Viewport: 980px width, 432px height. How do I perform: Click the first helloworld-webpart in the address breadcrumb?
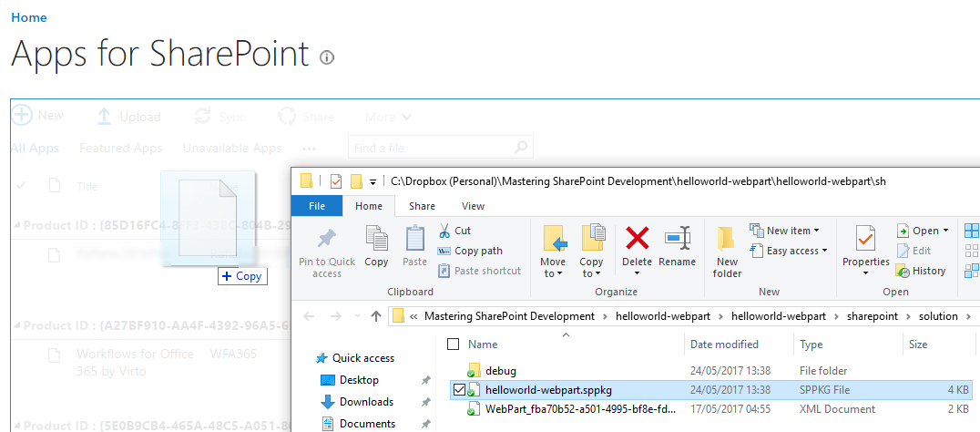tap(663, 316)
